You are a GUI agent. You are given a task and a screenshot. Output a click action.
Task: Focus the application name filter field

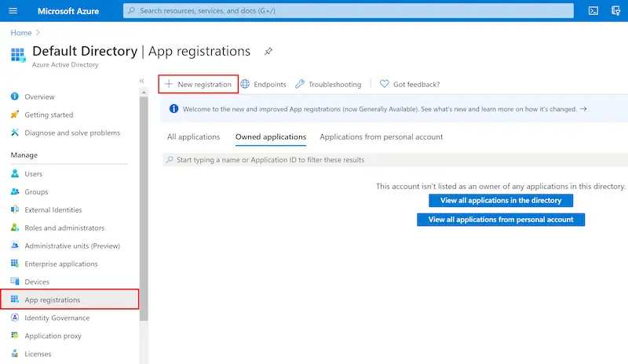pos(395,160)
